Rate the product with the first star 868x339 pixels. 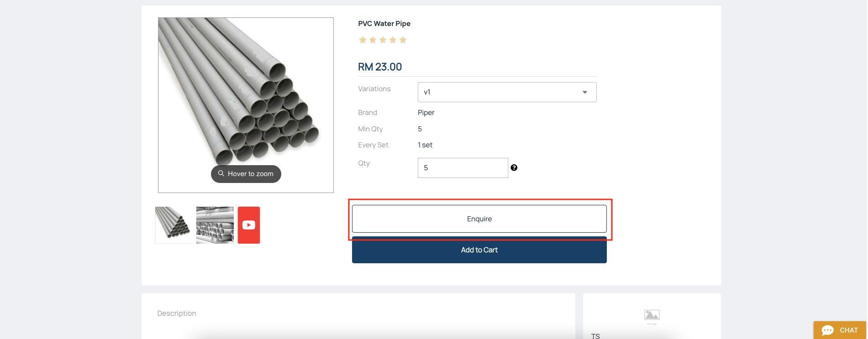[363, 40]
